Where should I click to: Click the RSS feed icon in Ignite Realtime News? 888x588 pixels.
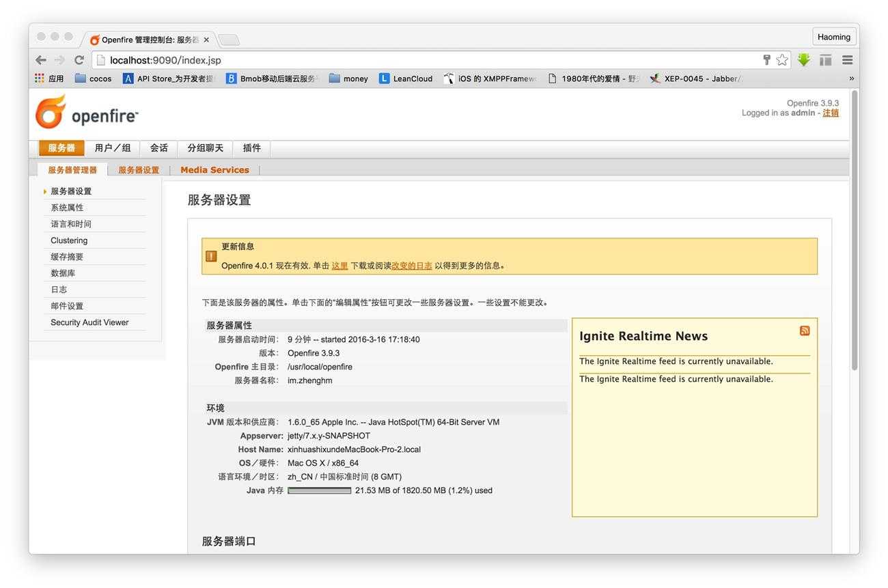[x=805, y=331]
